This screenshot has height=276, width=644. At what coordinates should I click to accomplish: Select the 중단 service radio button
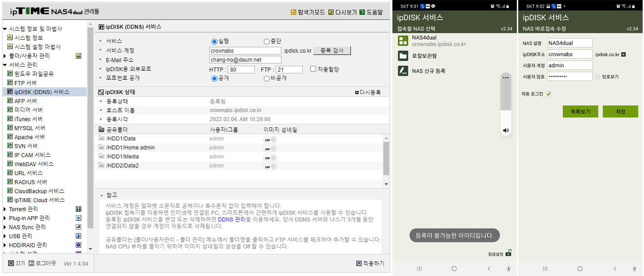[x=267, y=41]
